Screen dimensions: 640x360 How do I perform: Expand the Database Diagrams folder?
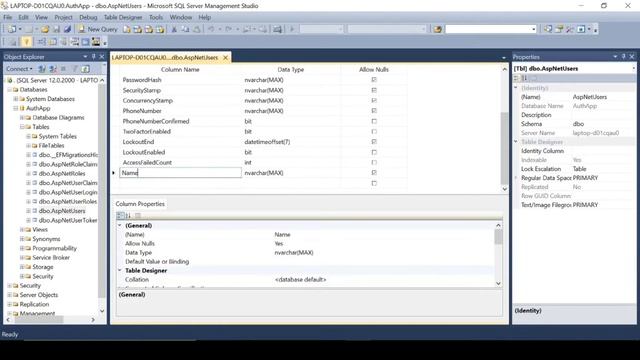pos(22,118)
